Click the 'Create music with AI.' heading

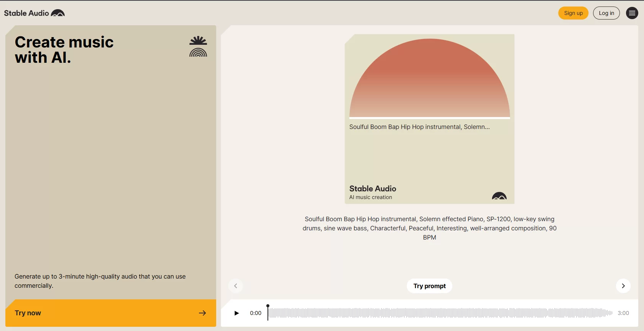point(64,50)
